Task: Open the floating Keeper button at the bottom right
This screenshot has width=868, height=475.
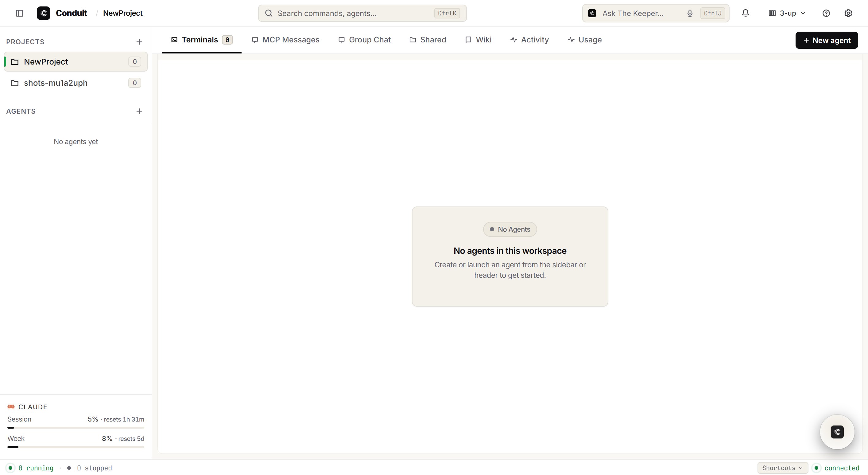Action: click(x=837, y=432)
